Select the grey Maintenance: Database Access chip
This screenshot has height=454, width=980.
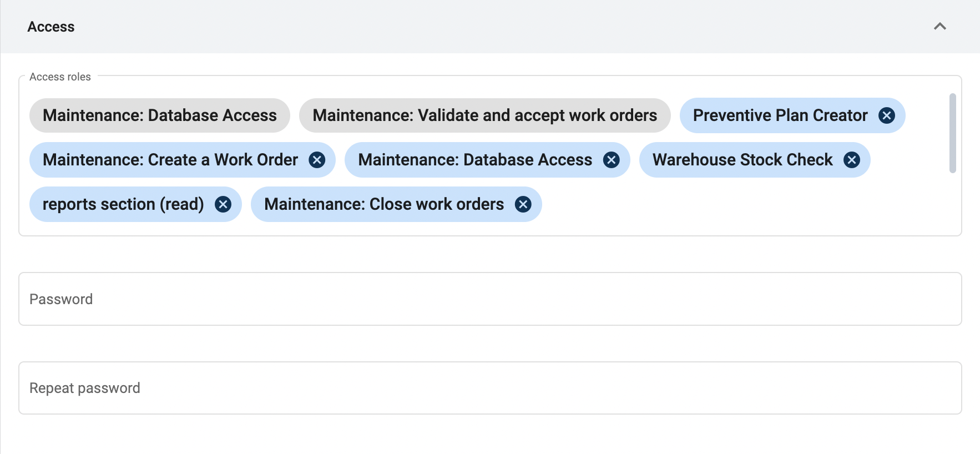(160, 115)
